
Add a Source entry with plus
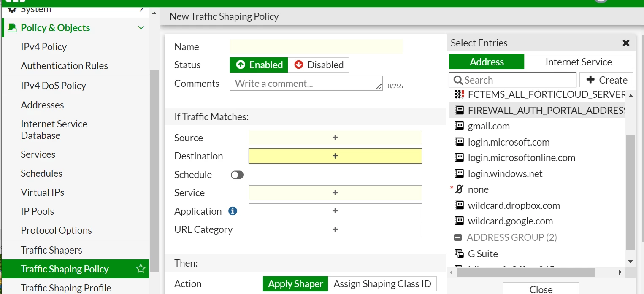point(335,138)
